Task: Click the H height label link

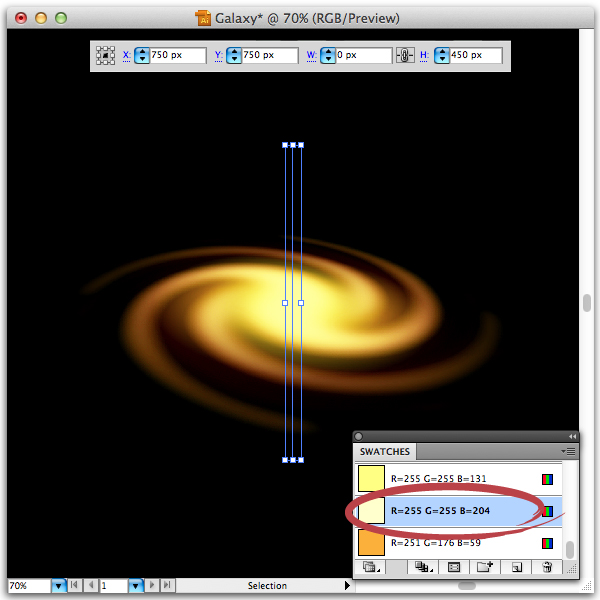Action: [424, 56]
